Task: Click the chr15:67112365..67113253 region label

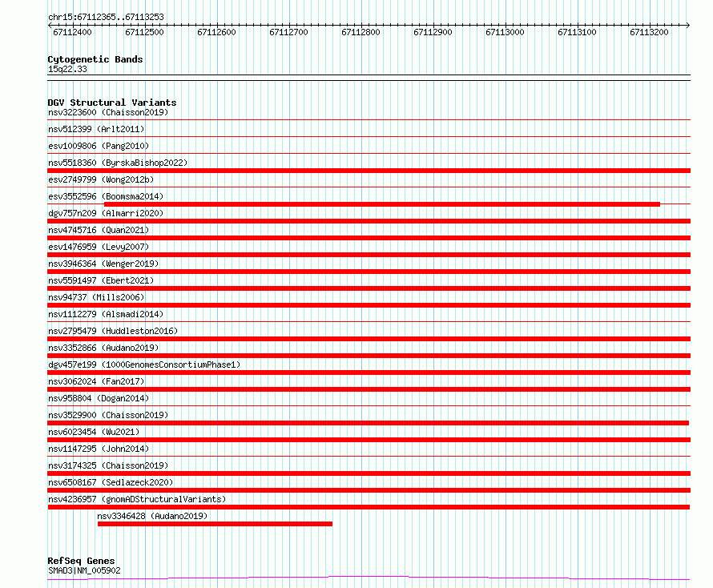Action: (x=106, y=18)
